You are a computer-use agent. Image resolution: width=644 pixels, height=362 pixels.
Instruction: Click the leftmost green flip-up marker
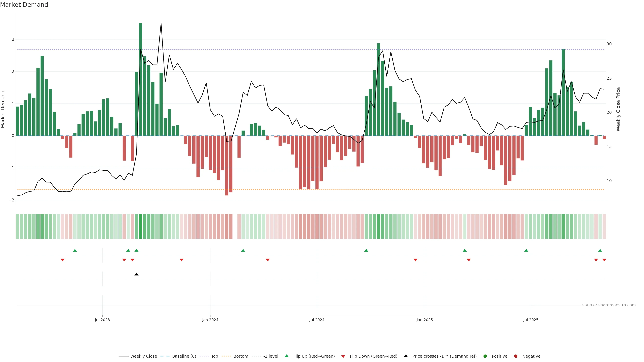click(x=75, y=251)
